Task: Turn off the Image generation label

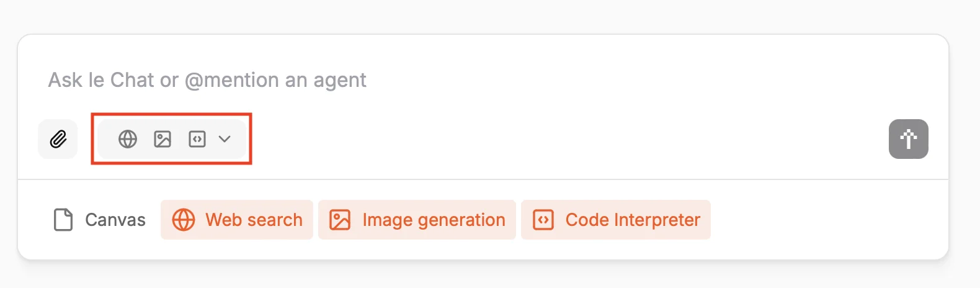Action: click(434, 220)
